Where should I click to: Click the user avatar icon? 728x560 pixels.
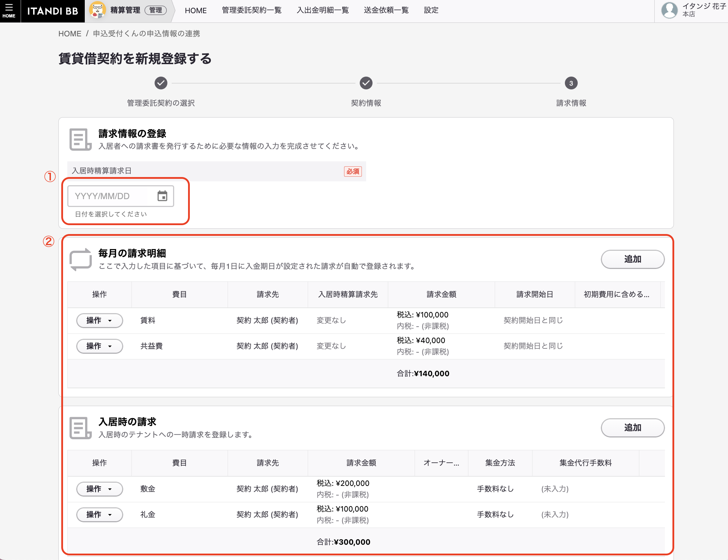point(669,10)
